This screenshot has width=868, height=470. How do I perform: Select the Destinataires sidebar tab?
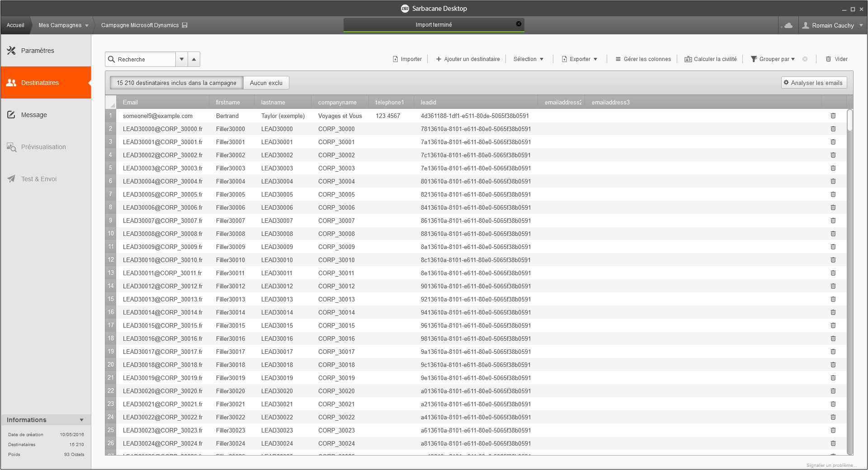pyautogui.click(x=46, y=83)
